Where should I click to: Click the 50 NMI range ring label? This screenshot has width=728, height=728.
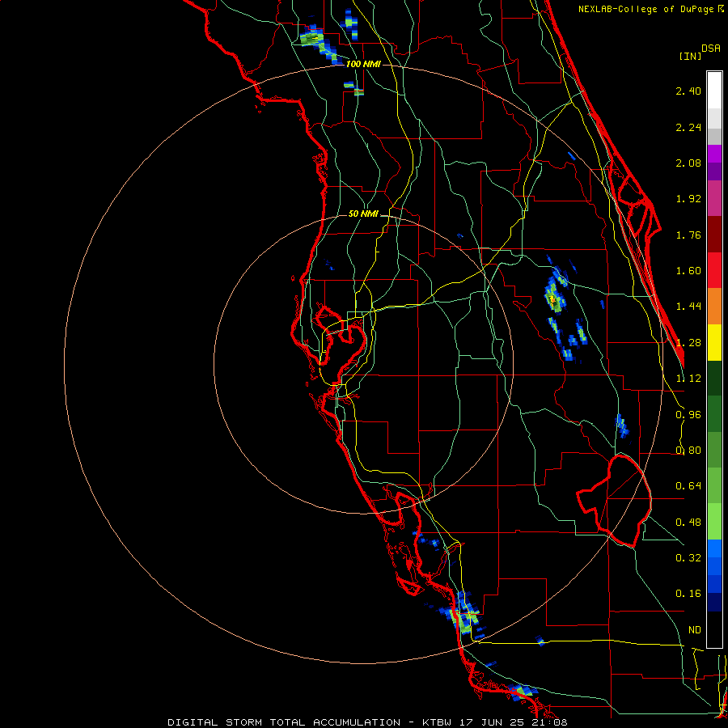pyautogui.click(x=363, y=214)
